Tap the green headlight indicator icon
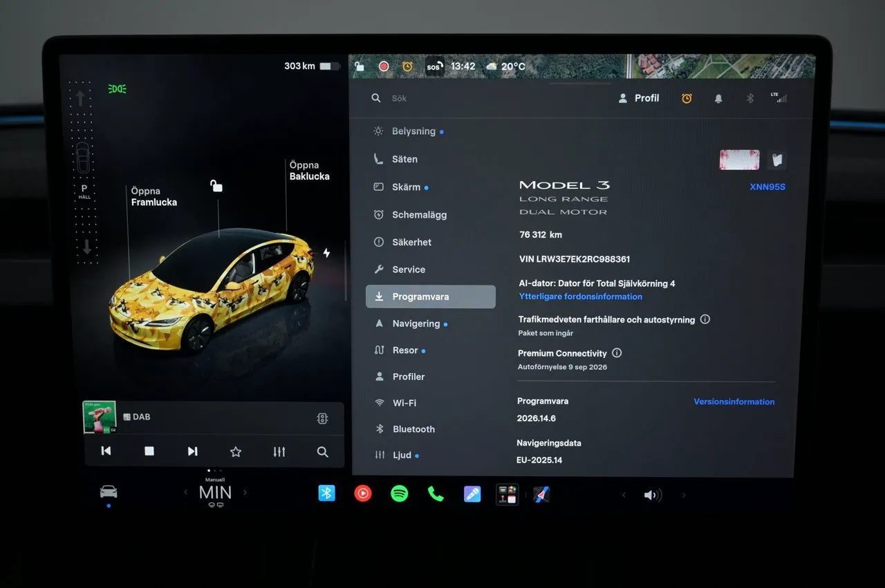Viewport: 885px width, 588px height. (118, 88)
